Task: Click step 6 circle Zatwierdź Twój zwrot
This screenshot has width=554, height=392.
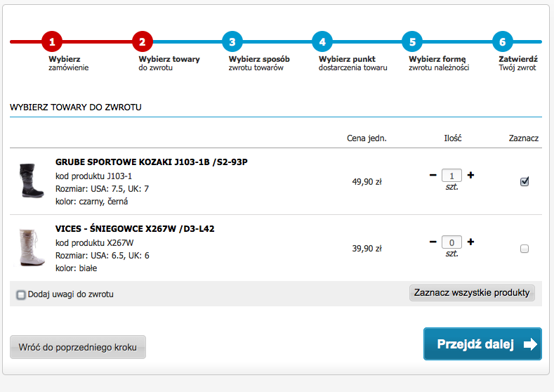Action: coord(503,41)
